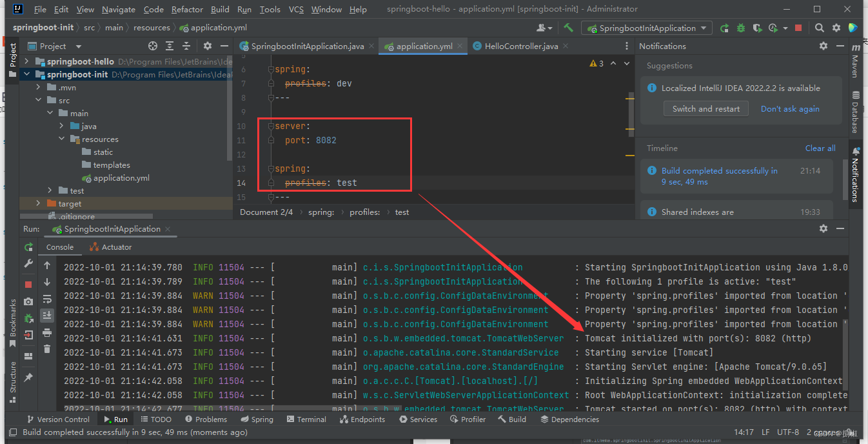Stop the running application in top toolbar

798,28
